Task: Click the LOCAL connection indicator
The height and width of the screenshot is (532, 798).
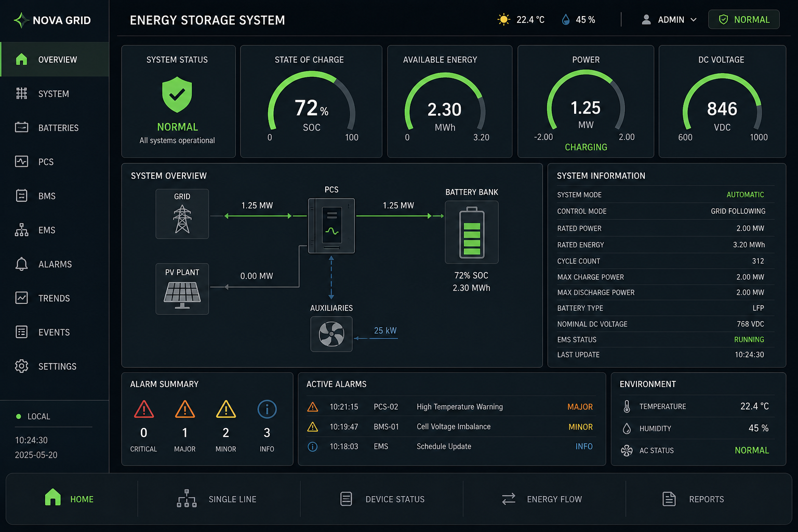Action: (33, 417)
